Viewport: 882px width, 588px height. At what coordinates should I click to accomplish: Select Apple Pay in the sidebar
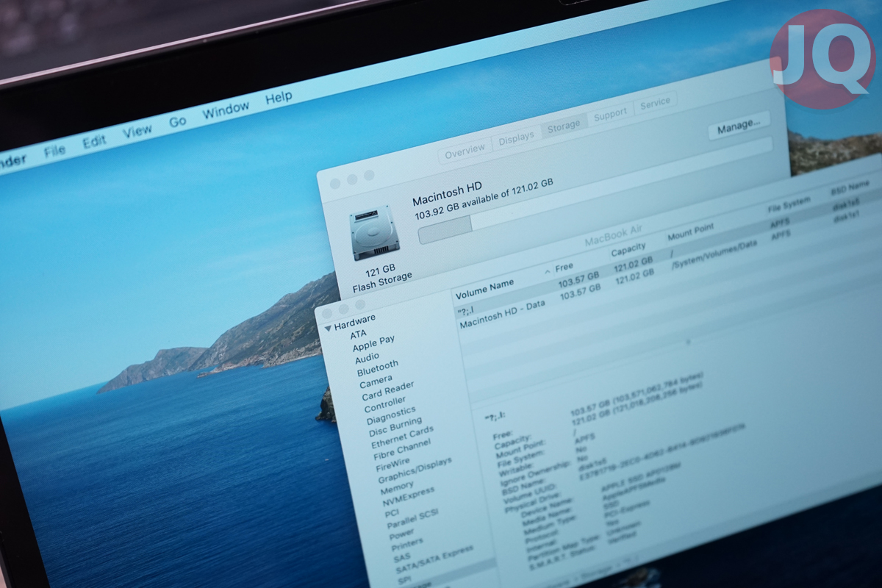coord(373,343)
